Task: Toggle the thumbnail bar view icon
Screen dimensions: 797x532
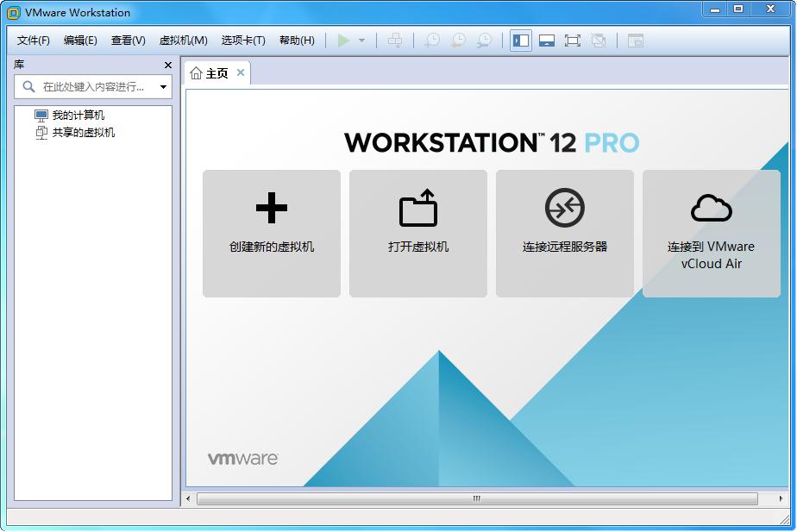Action: (x=547, y=41)
